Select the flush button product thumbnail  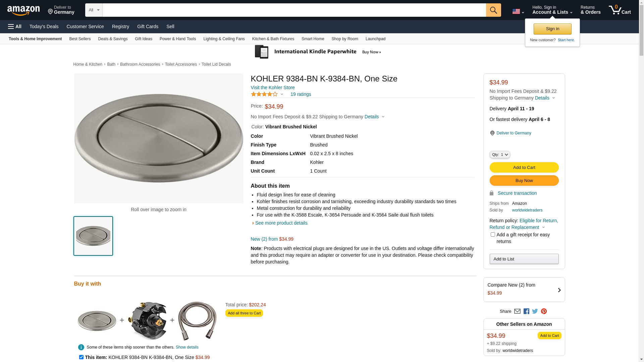coord(93,236)
